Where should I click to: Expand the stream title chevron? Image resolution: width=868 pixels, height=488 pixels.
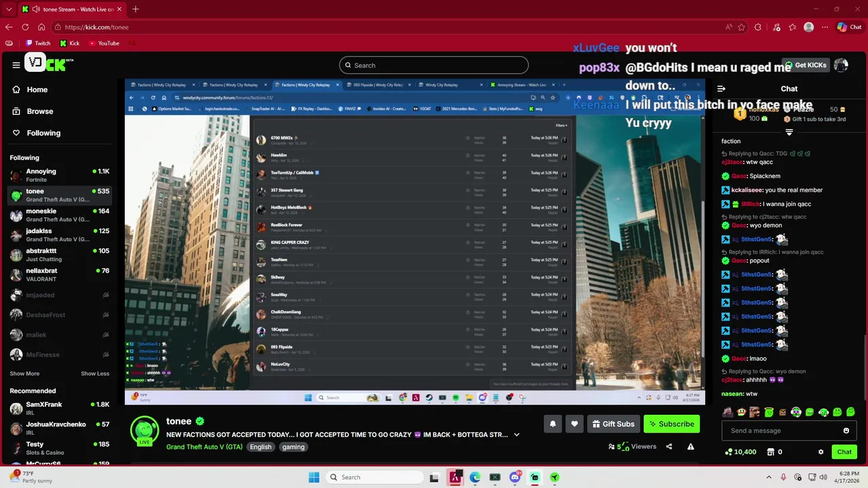[517, 434]
